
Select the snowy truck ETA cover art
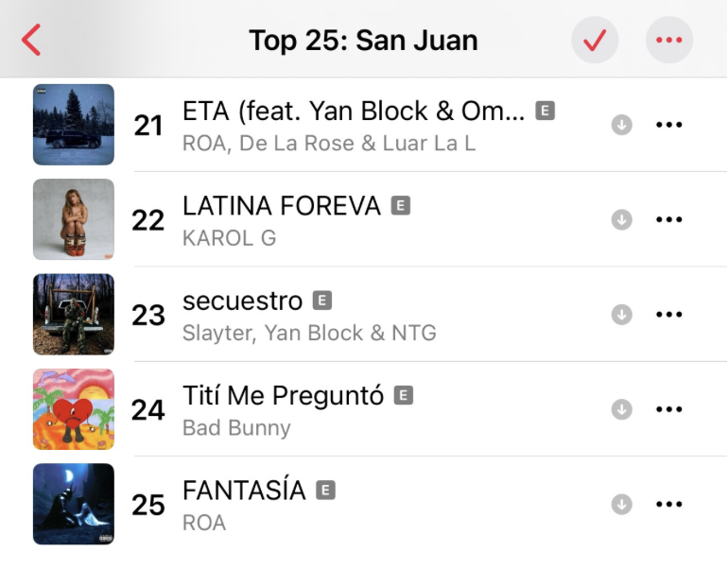coord(74,125)
